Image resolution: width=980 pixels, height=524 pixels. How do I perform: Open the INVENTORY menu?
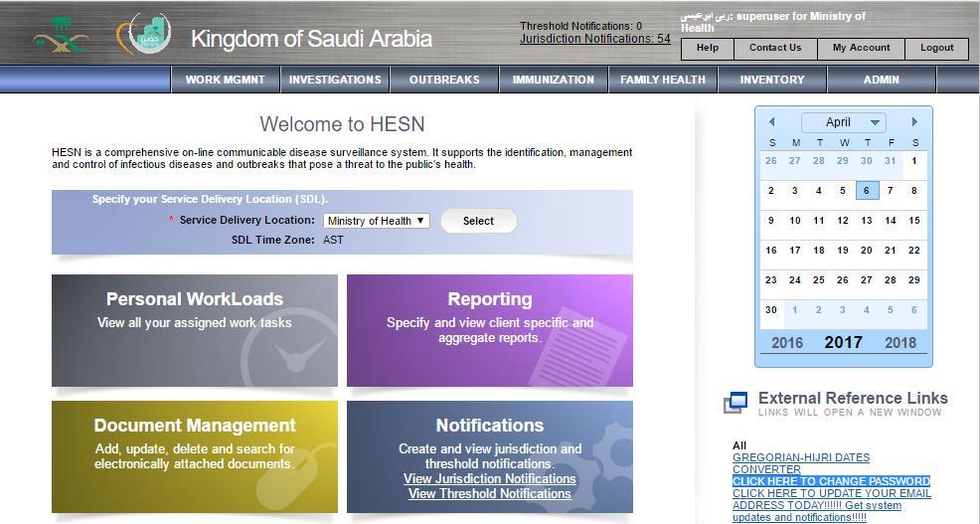pyautogui.click(x=772, y=80)
